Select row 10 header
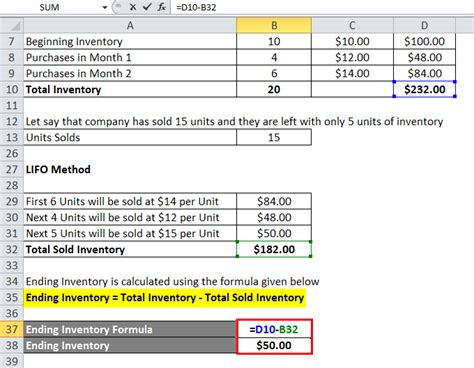 12,89
